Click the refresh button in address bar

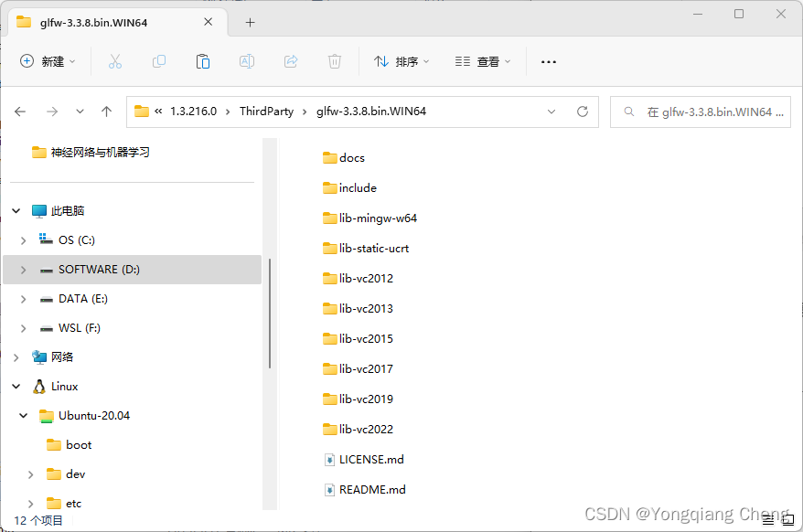coord(583,112)
